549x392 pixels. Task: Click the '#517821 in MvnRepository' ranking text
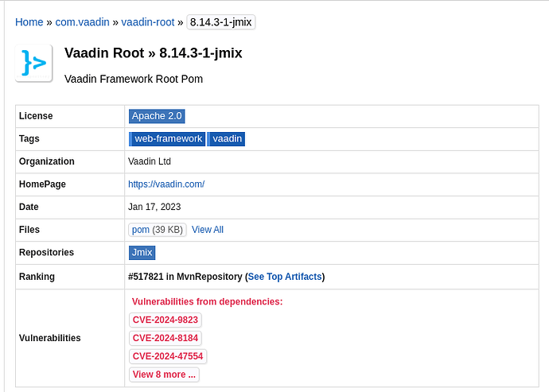(x=185, y=277)
